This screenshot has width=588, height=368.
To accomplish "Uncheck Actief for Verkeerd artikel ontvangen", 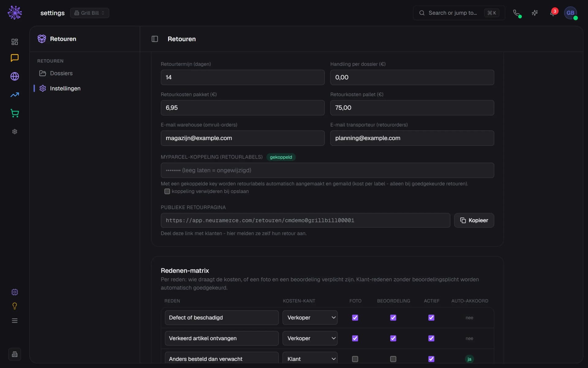I will point(431,338).
